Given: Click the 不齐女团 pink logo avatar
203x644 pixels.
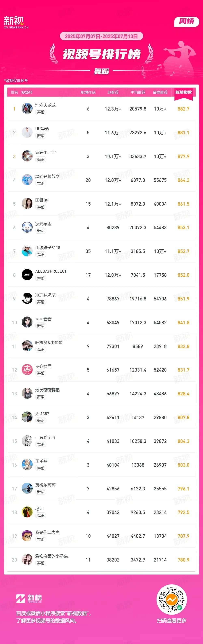Looking at the screenshot, I should 27,370.
